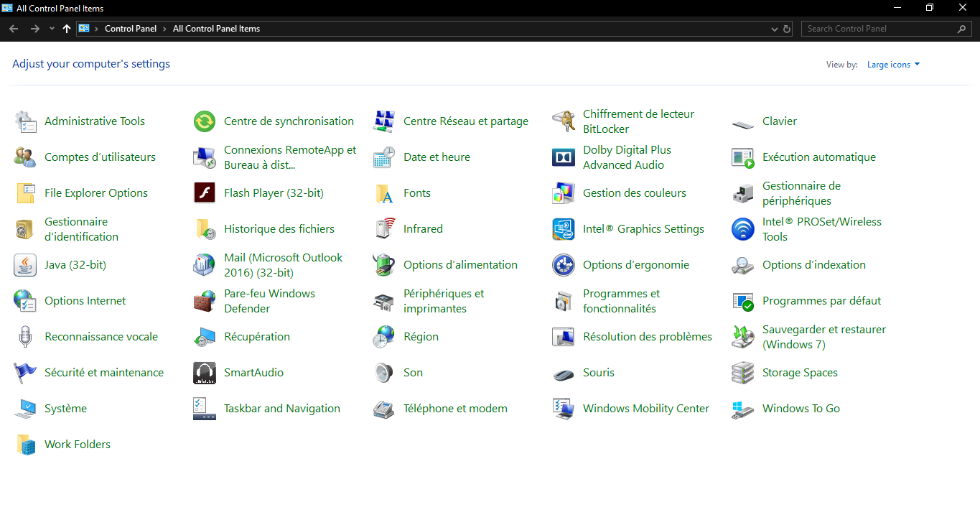Open Options d'indexation icon
980x520 pixels.
(743, 265)
